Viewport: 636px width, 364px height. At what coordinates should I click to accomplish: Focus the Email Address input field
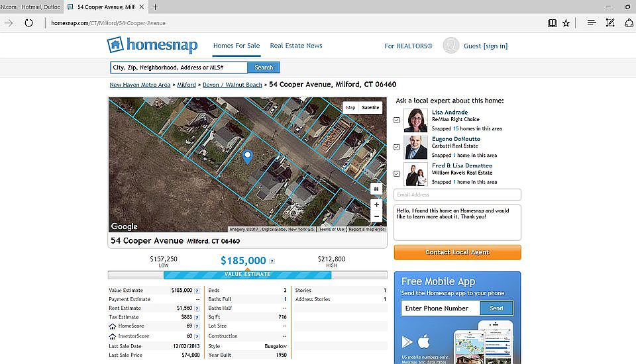(x=457, y=195)
